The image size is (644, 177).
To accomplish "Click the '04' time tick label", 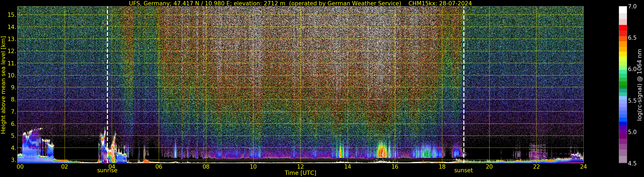I will tap(112, 166).
